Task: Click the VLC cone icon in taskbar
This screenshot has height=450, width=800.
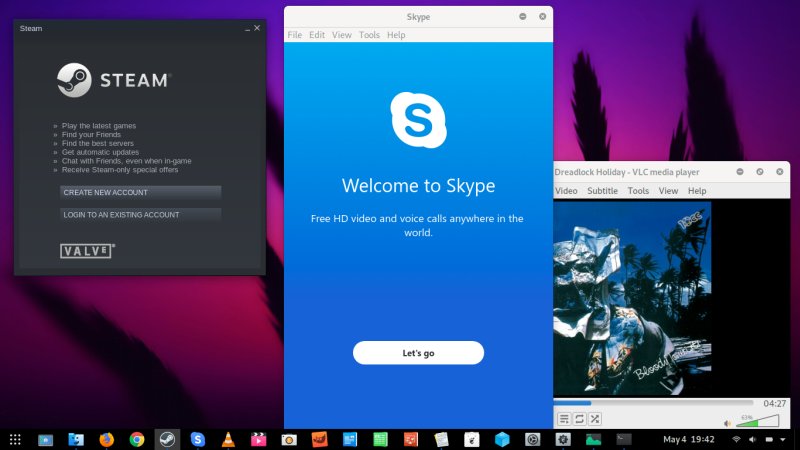Action: [228, 439]
